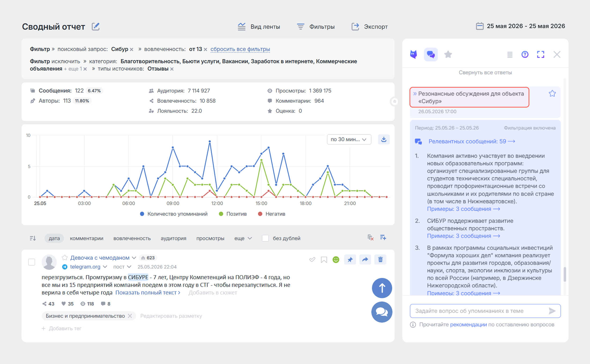Share the post with the arrow icon

coord(365,260)
